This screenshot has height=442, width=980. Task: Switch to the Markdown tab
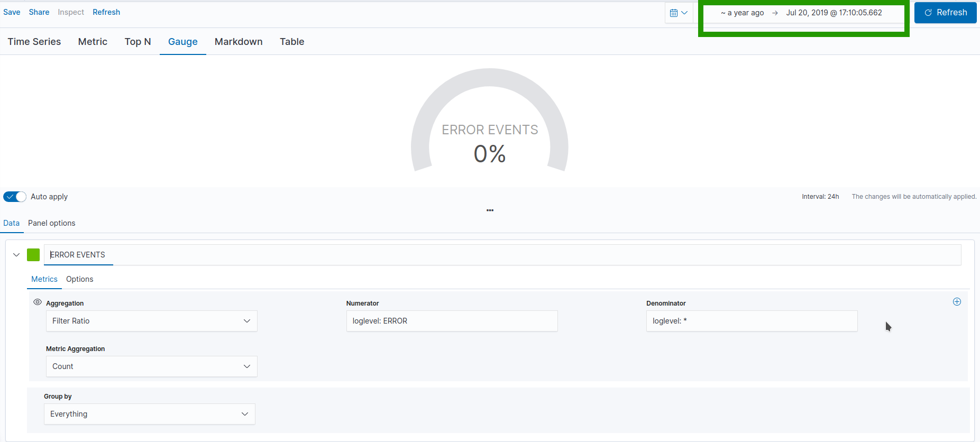pyautogui.click(x=239, y=42)
